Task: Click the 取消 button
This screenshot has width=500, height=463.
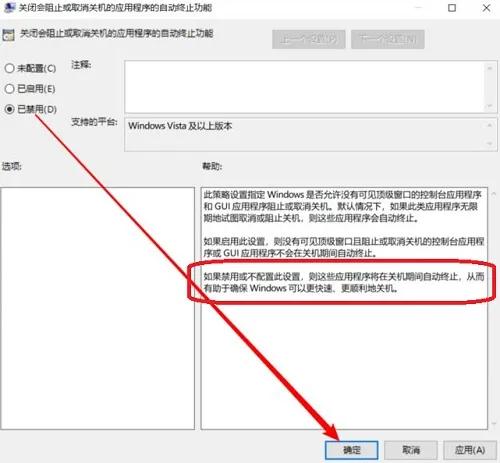Action: [x=411, y=450]
